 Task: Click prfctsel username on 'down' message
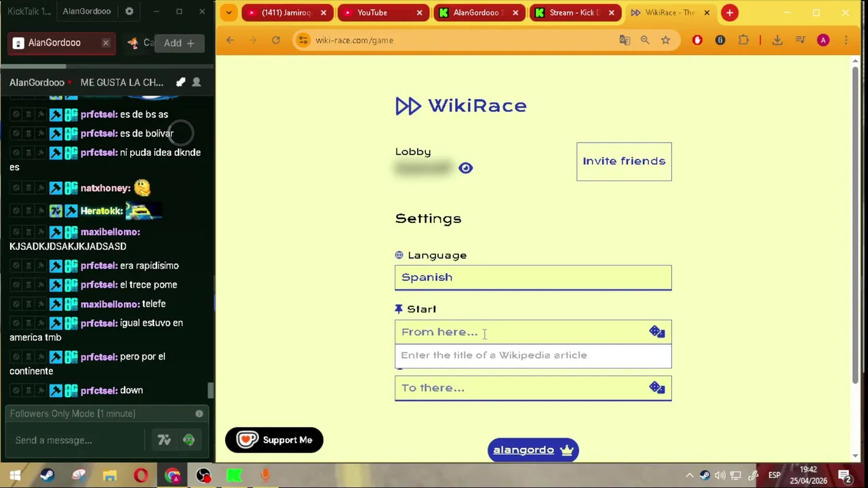coord(98,390)
